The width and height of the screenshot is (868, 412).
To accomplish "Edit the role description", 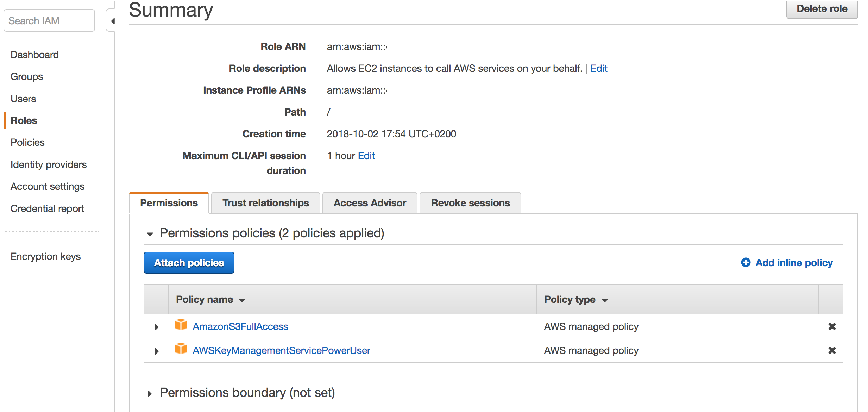I will point(599,68).
